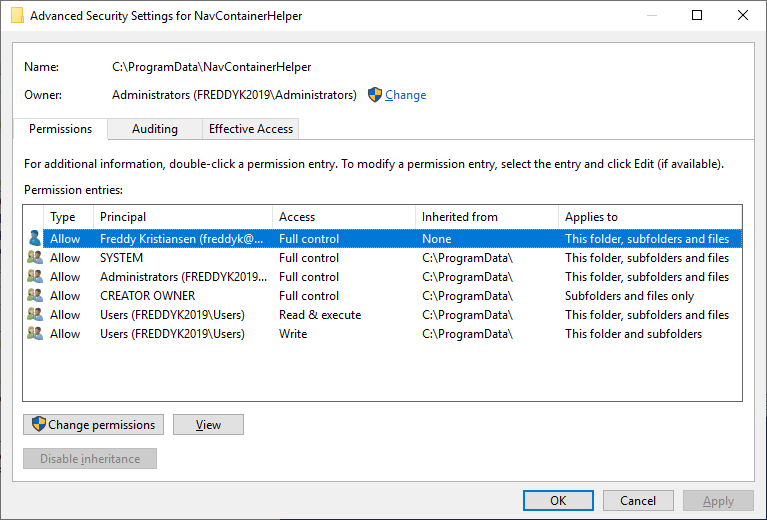Click the group icon beside CREATOR OWNER
This screenshot has width=767, height=520.
click(35, 296)
